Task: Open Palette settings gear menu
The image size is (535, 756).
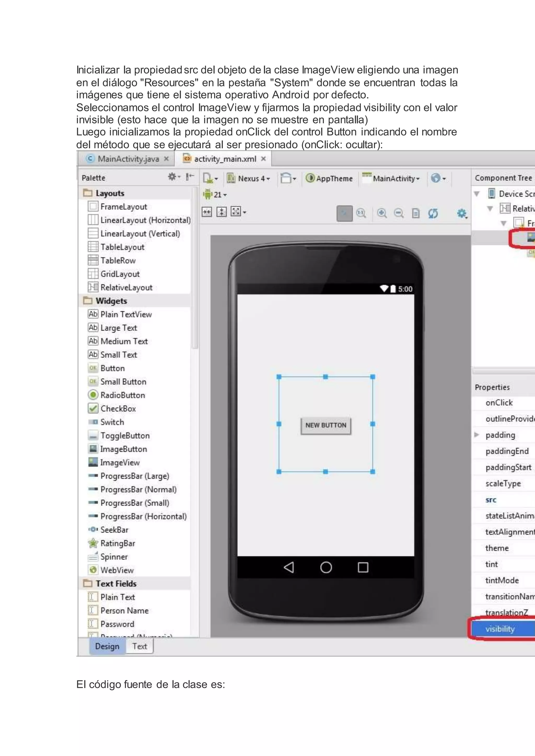Action: tap(174, 177)
